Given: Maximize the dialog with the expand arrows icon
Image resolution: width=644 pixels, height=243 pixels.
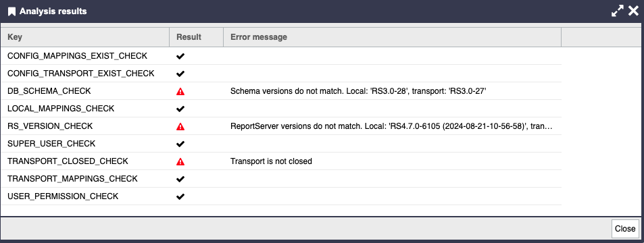Looking at the screenshot, I should pos(617,11).
